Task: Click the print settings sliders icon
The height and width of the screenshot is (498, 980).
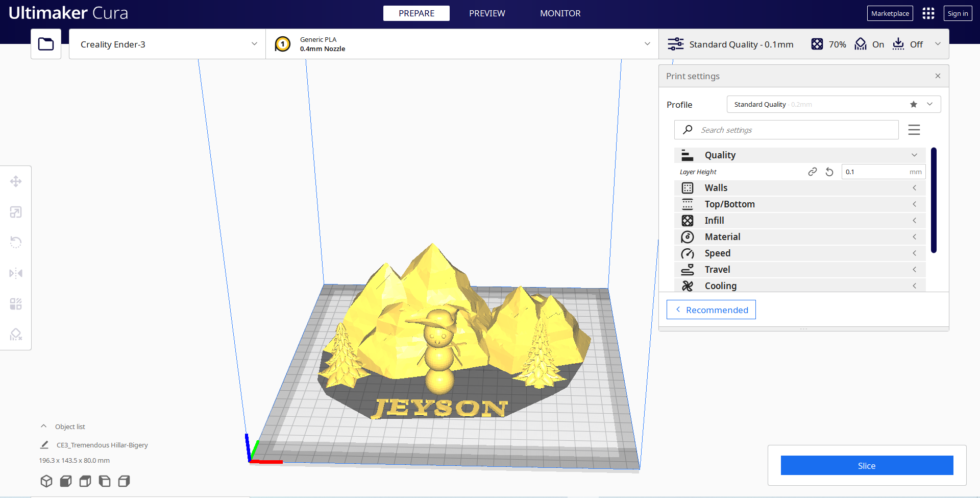Action: click(x=676, y=44)
